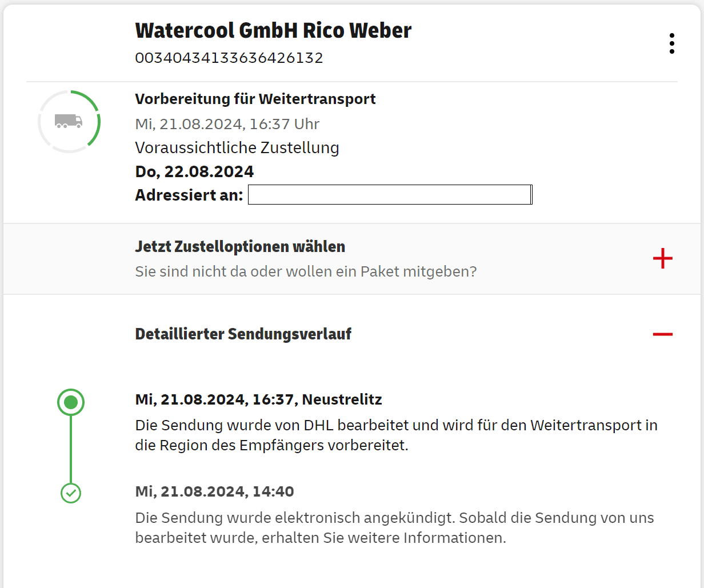Click the sender name Watercool GmbH Rico Weber

point(273,30)
